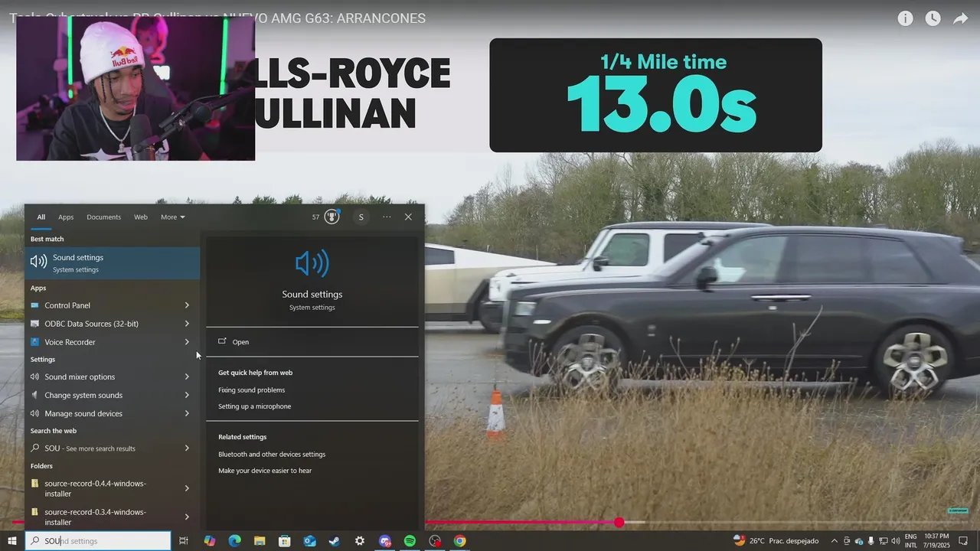Show hidden system tray icons
Screen dimensions: 980x551
835,541
